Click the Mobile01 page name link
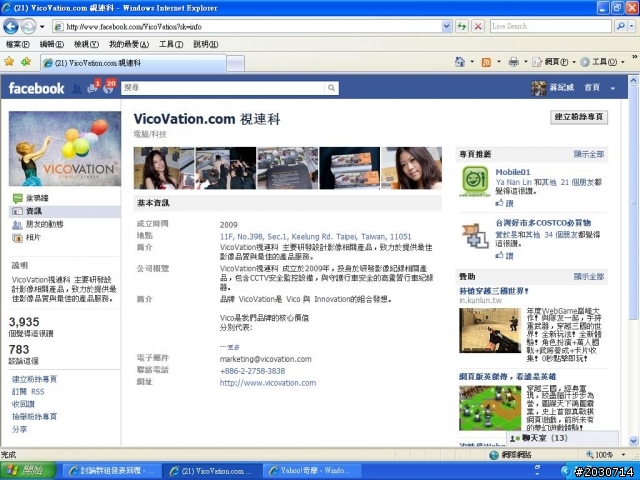This screenshot has height=480, width=640. tap(513, 172)
